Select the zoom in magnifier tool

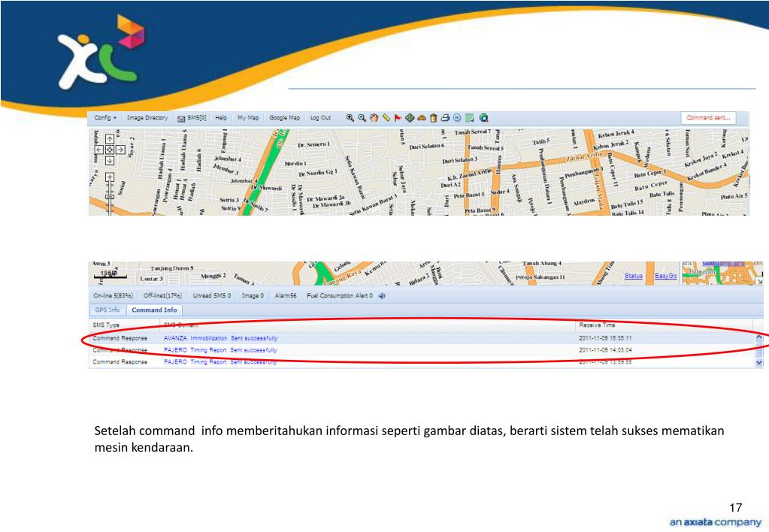(350, 118)
